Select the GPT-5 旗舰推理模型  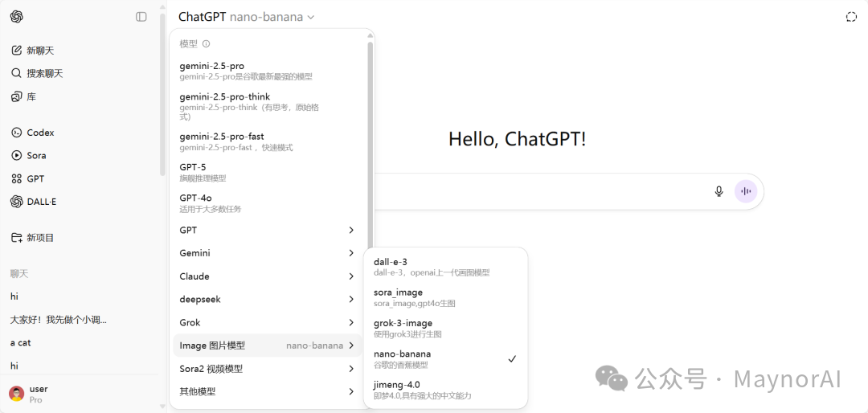(268, 173)
